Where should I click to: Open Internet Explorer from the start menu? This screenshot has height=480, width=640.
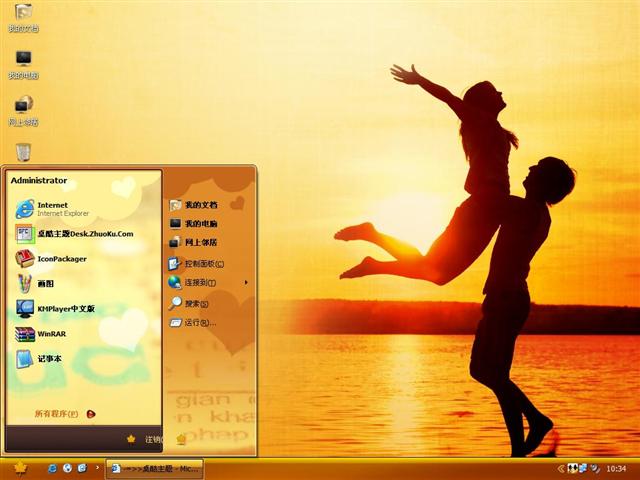coord(52,209)
